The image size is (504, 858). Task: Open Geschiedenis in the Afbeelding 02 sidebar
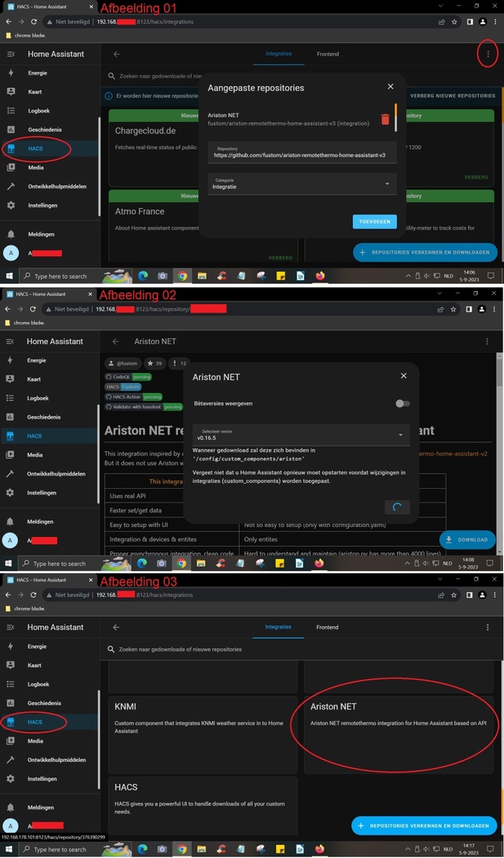tap(44, 417)
